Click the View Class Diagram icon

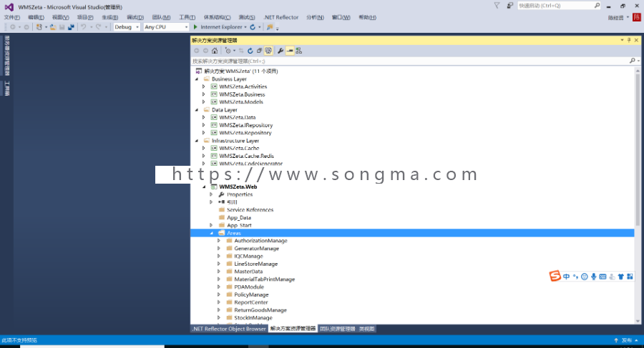pos(299,51)
